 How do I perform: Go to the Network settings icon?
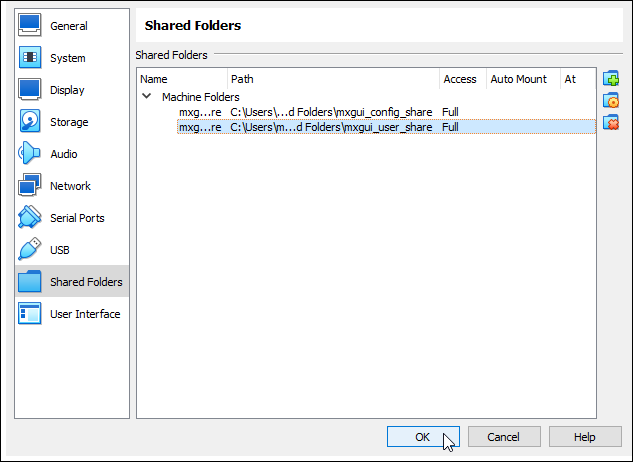[x=31, y=186]
